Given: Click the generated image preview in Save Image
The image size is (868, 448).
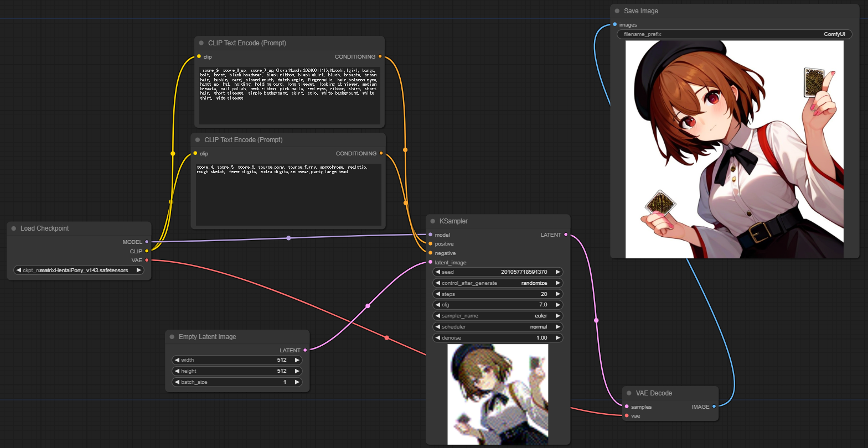Looking at the screenshot, I should [735, 149].
